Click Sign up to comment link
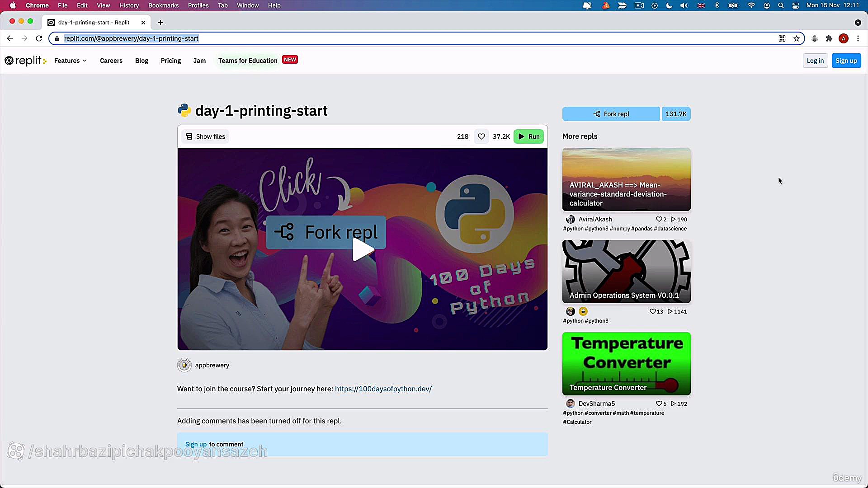 tap(196, 444)
